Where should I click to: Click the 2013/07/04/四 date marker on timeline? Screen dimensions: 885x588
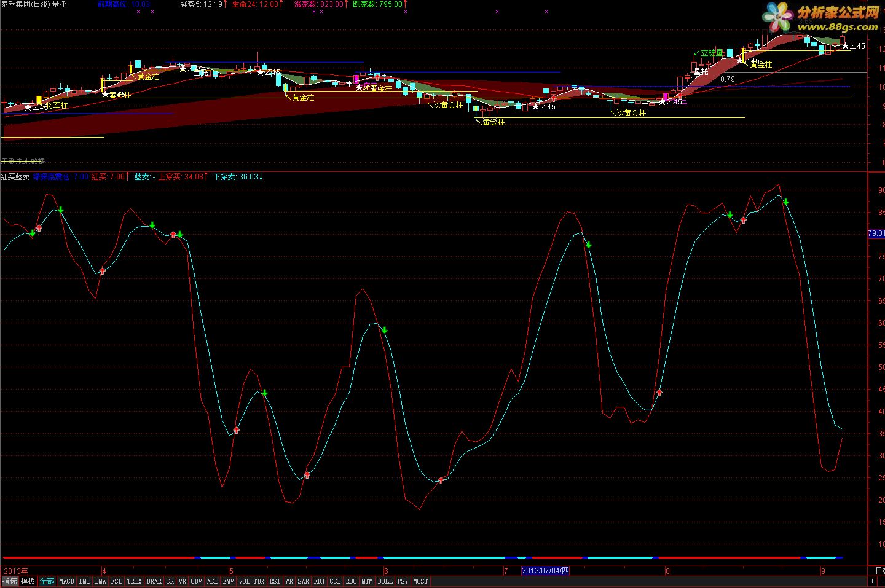click(545, 571)
